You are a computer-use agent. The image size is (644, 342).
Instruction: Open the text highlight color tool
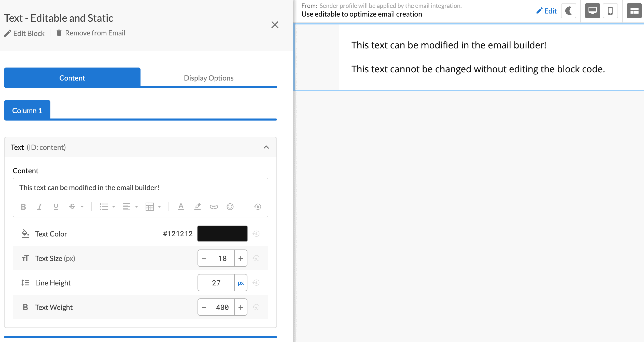click(x=198, y=207)
